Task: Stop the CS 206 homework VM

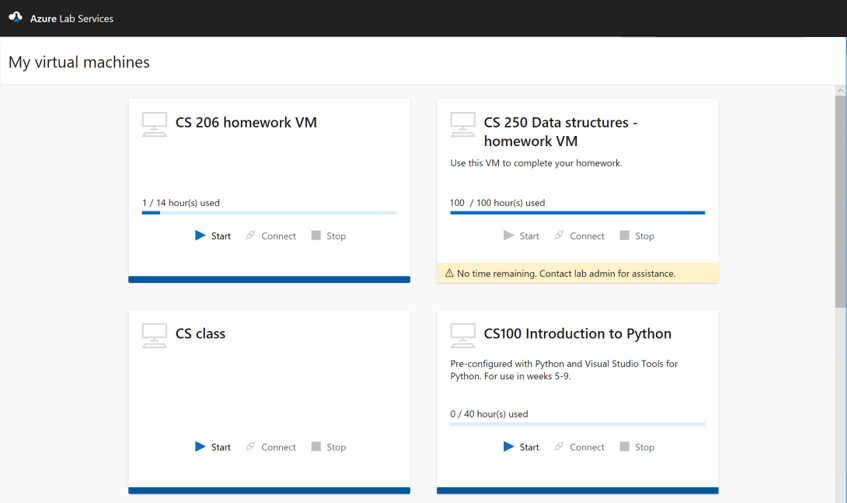Action: (x=328, y=236)
